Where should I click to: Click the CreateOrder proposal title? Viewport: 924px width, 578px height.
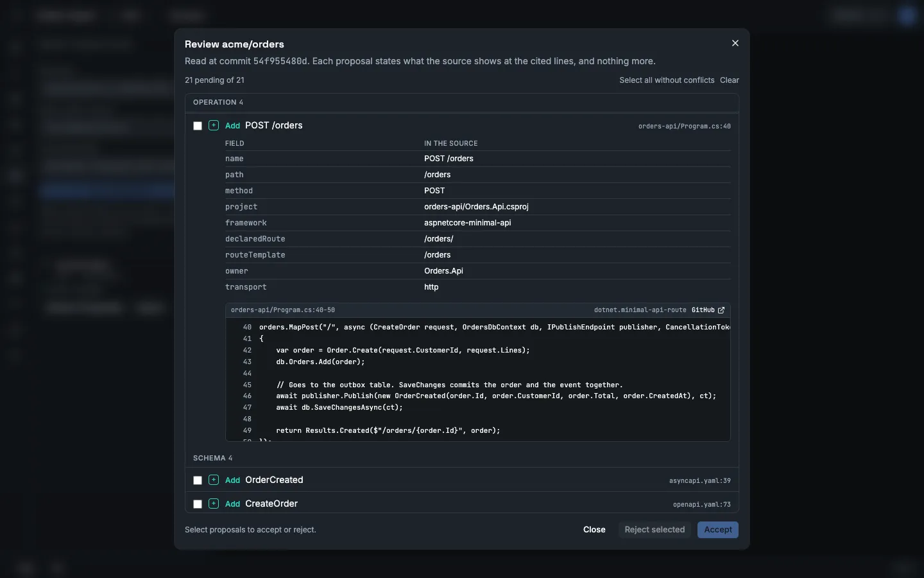[x=271, y=504]
